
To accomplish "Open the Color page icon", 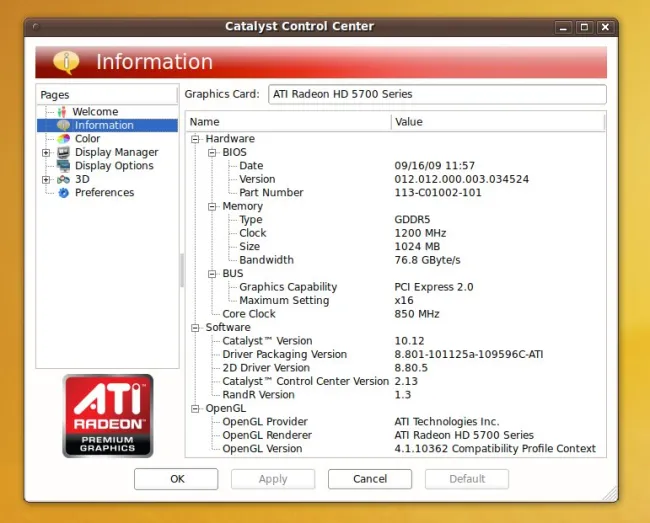I will click(x=63, y=139).
